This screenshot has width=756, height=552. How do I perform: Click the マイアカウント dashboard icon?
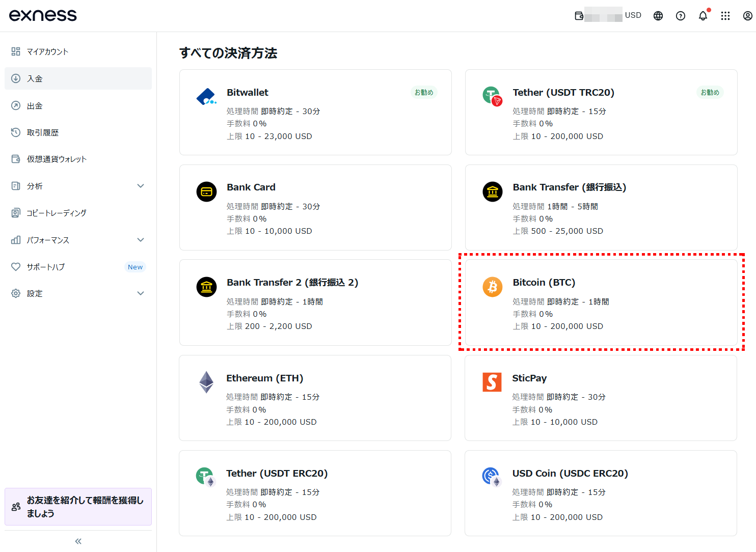click(16, 51)
